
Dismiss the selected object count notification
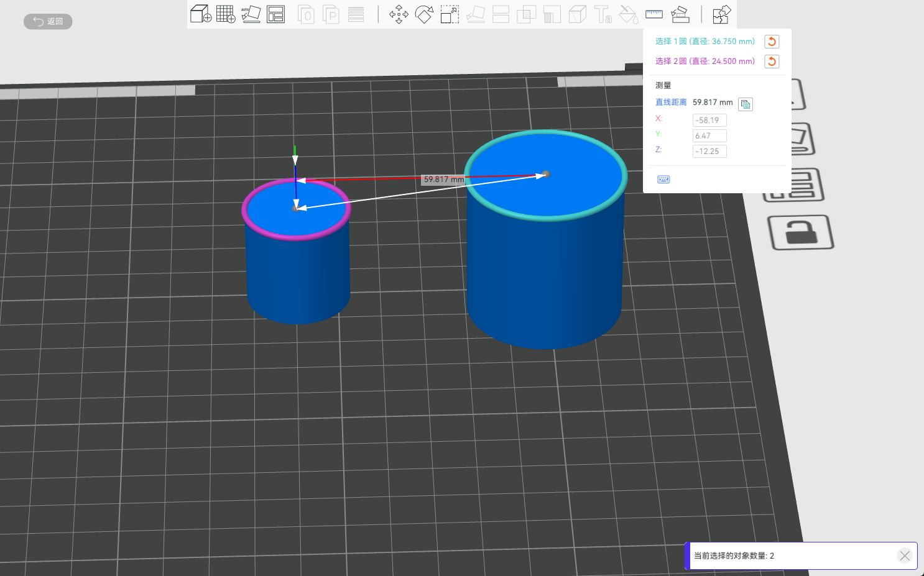pyautogui.click(x=905, y=555)
